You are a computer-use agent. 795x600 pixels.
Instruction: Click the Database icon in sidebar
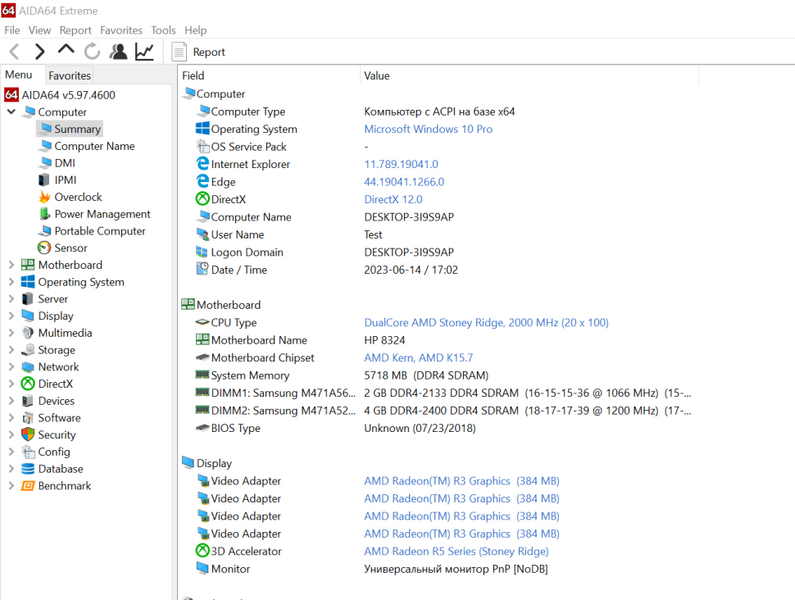28,469
